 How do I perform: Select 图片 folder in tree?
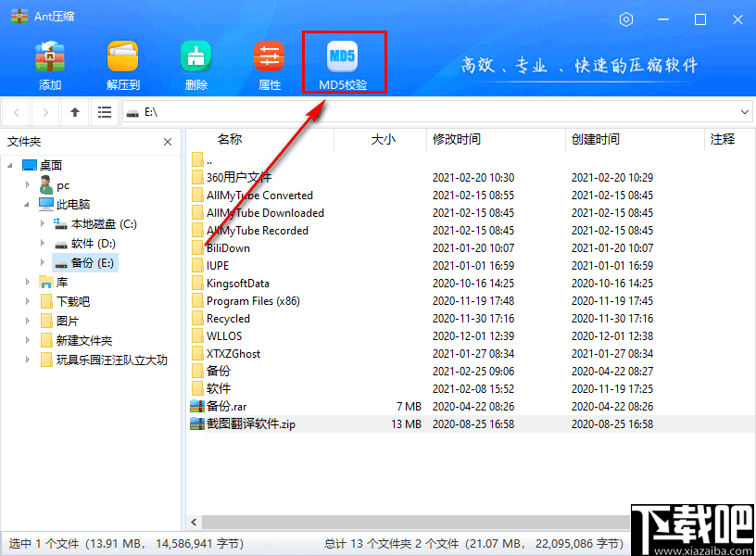point(60,322)
